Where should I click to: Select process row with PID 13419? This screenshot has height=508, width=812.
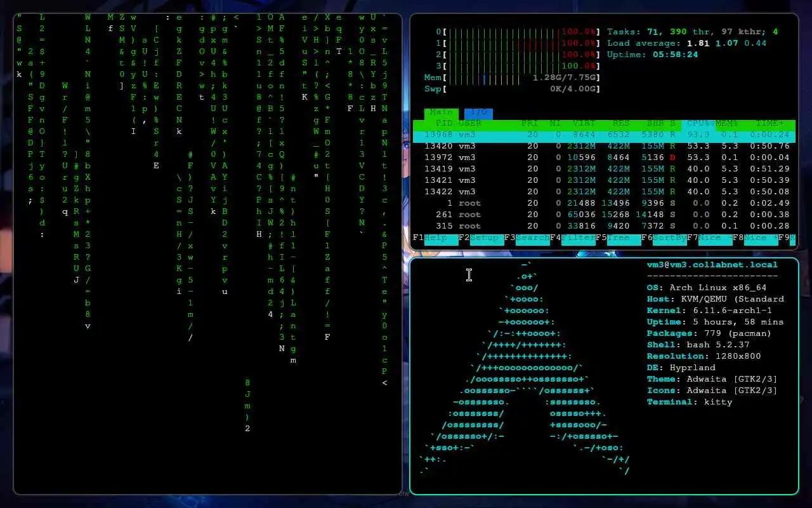pos(604,169)
